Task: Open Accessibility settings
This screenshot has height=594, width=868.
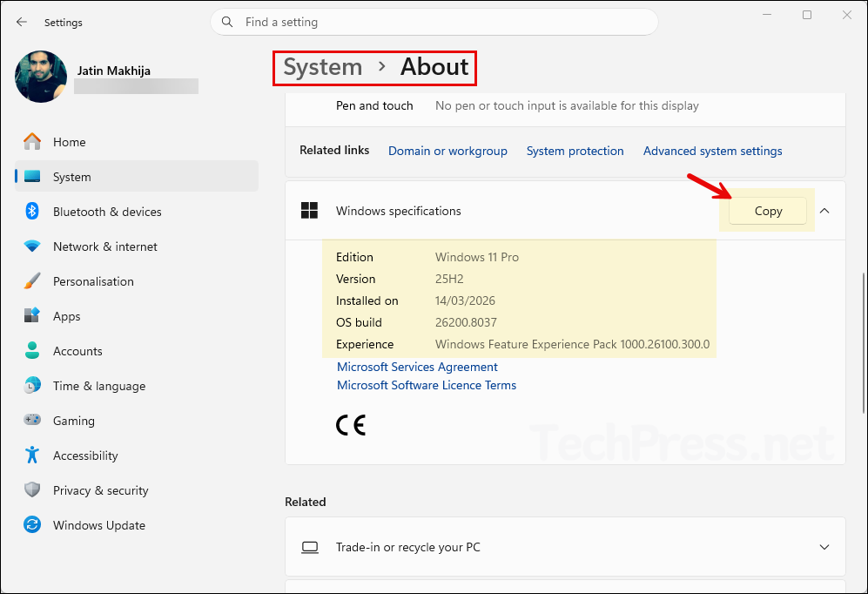Action: coord(85,456)
